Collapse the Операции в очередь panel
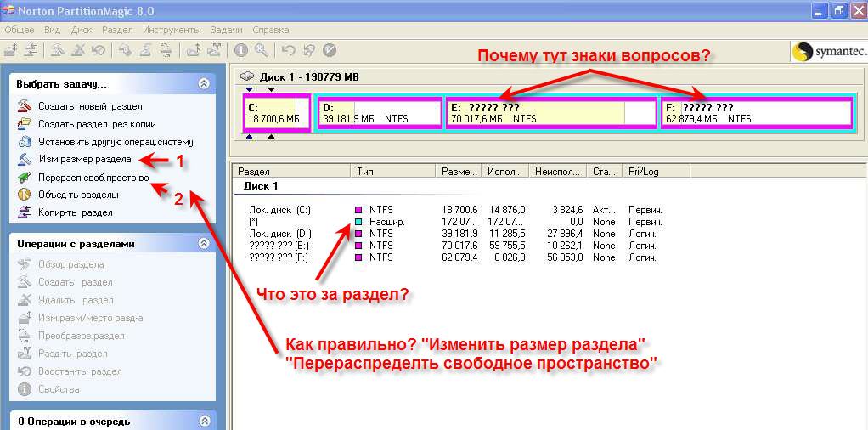This screenshot has width=868, height=430. (203, 422)
